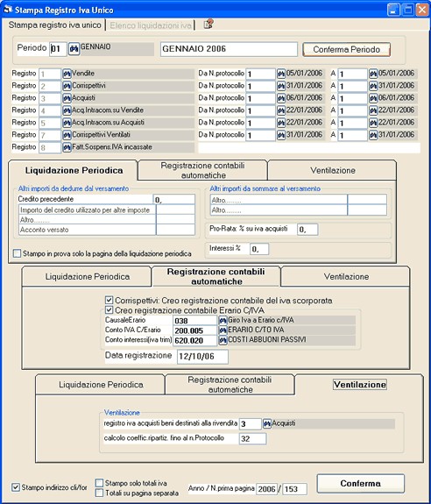Open Registrazione contabili automatiche tab in the first panel
The height and width of the screenshot is (504, 431).
pyautogui.click(x=202, y=170)
